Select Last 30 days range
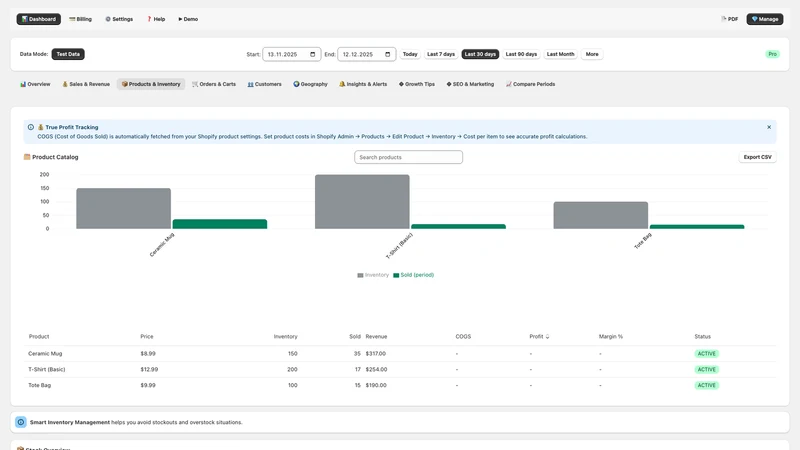The height and width of the screenshot is (450, 800). tap(480, 54)
